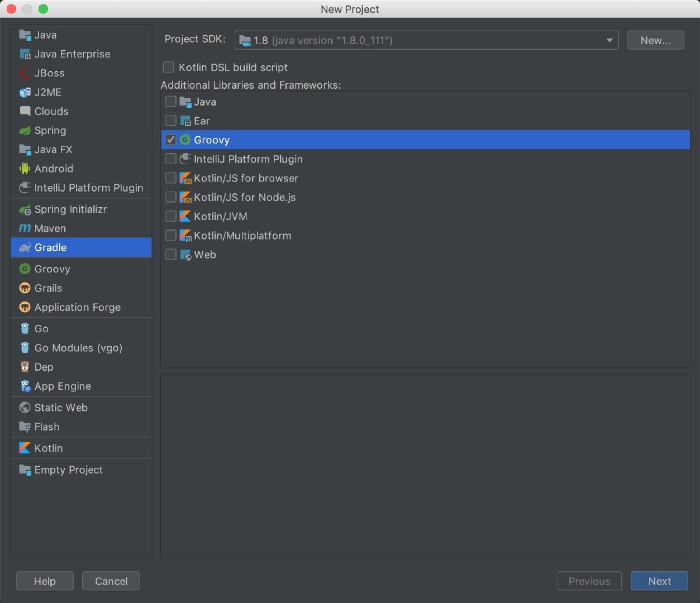This screenshot has width=700, height=603.
Task: Select the Android robot icon
Action: pos(25,169)
